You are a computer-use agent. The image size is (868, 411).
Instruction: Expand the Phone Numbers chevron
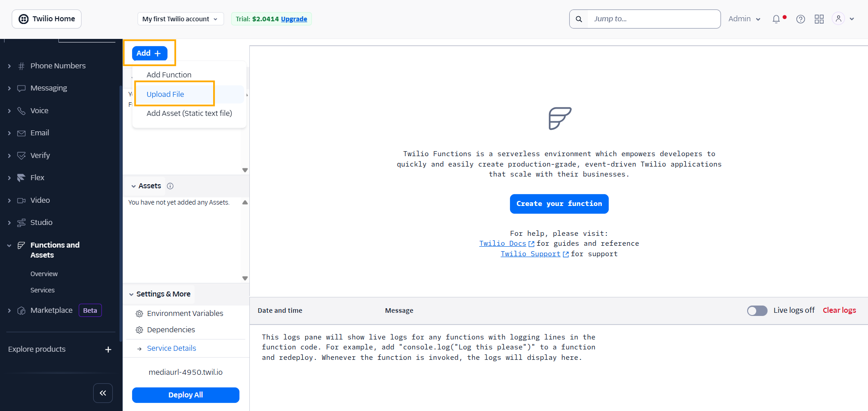pos(9,66)
